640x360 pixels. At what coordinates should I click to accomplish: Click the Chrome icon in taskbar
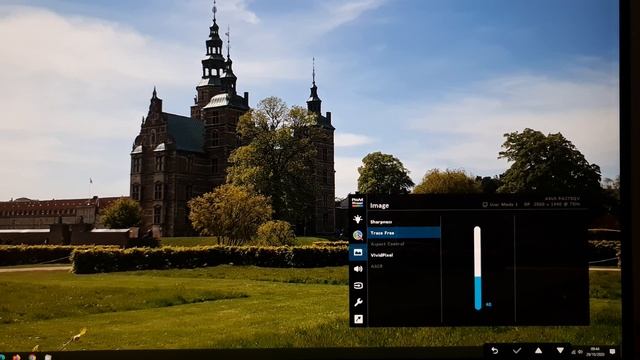tap(32, 357)
